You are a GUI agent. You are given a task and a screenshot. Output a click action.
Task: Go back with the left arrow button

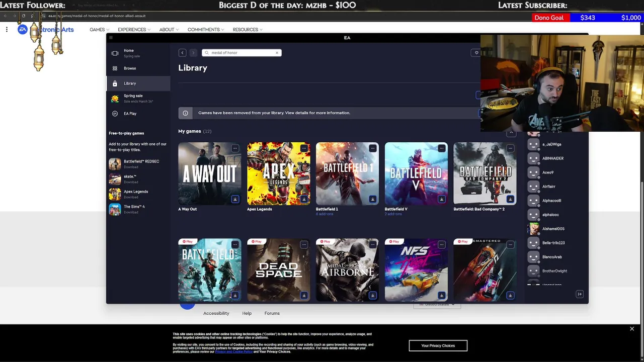pos(182,53)
